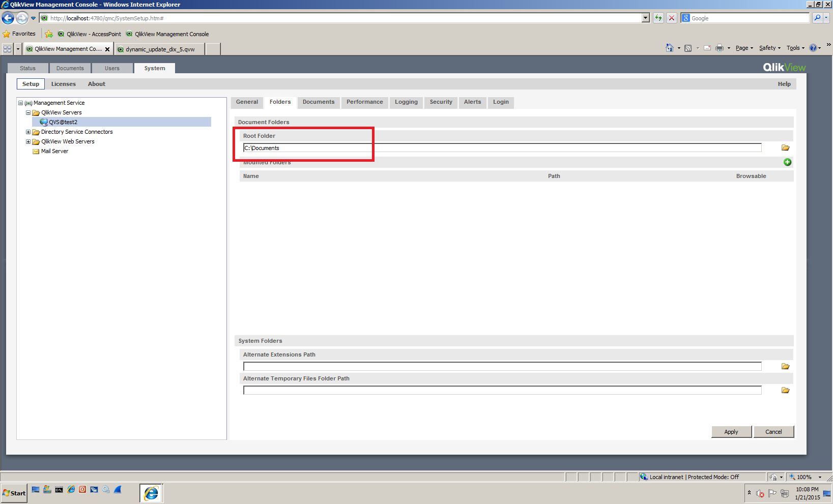Print the current page
The image size is (833, 504).
tap(720, 48)
